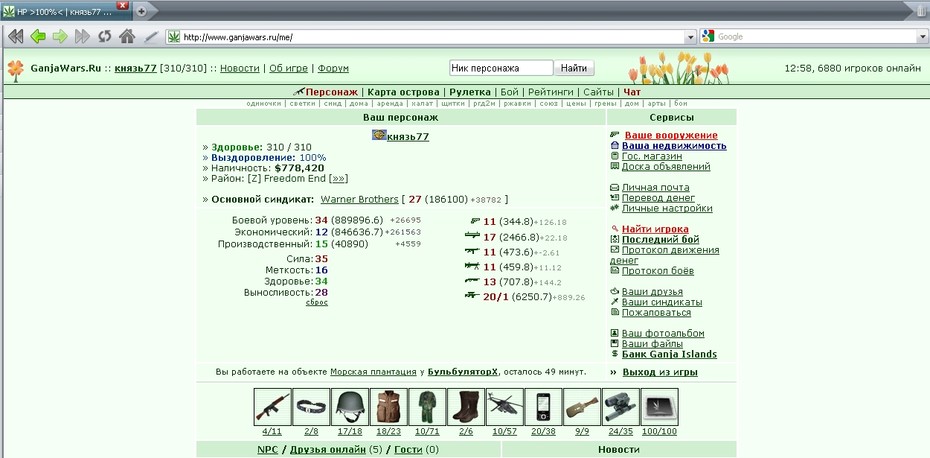This screenshot has height=458, width=930.
Task: Click the Найти search button
Action: (x=574, y=68)
